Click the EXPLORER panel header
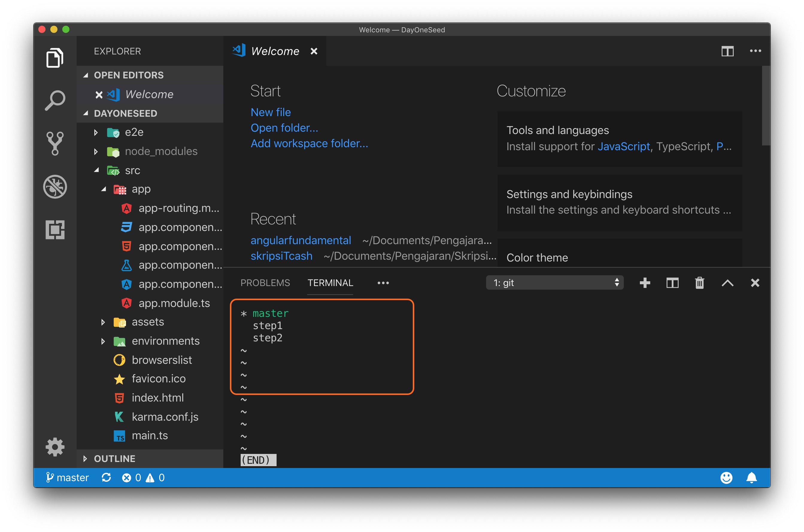 pos(117,51)
